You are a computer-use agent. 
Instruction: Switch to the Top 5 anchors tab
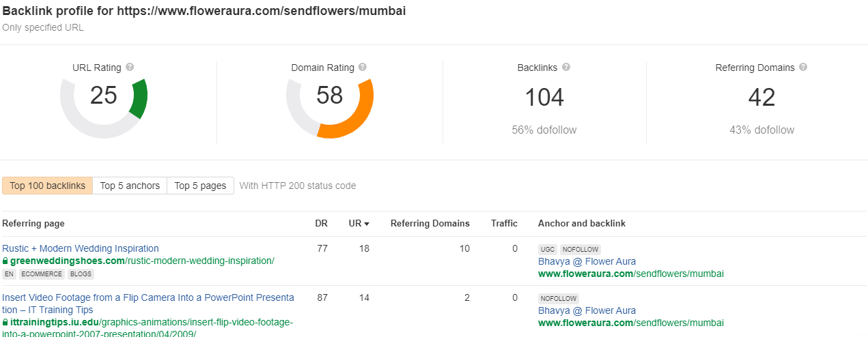[130, 186]
